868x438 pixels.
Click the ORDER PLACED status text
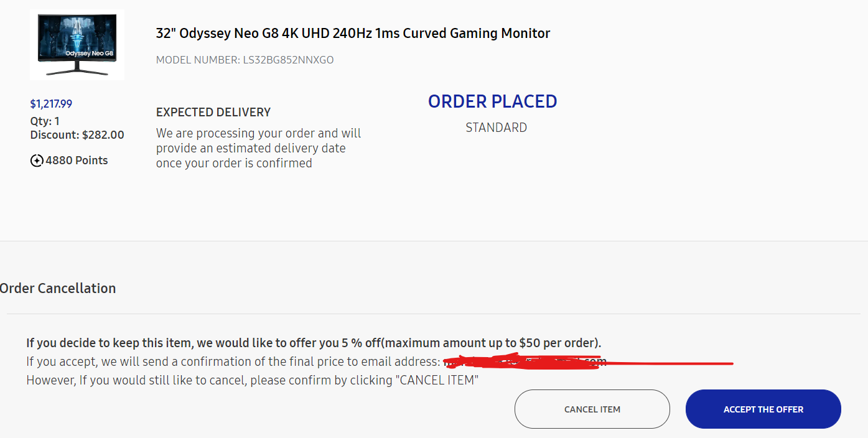coord(492,101)
